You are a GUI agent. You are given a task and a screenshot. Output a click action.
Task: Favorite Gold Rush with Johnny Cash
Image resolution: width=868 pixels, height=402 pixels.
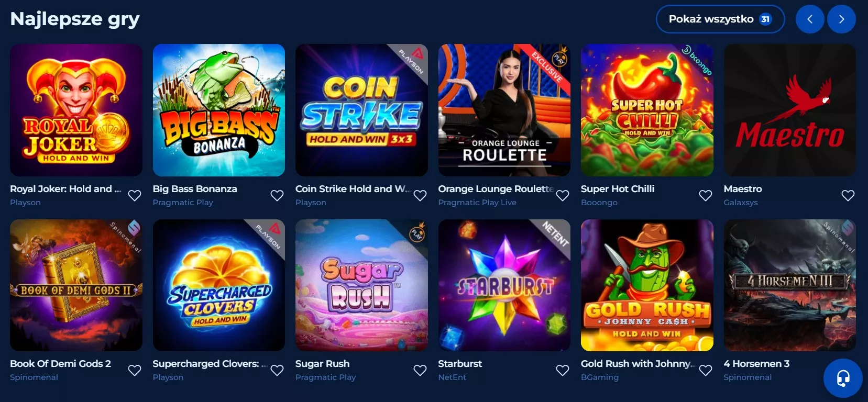point(706,370)
